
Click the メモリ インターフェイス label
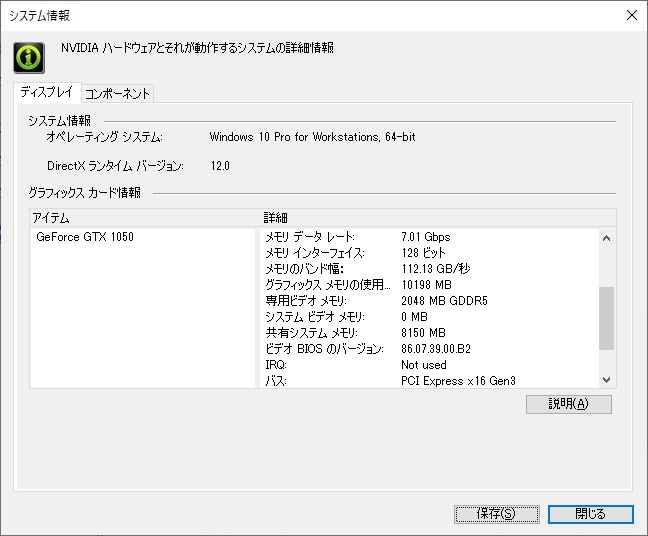pos(315,253)
